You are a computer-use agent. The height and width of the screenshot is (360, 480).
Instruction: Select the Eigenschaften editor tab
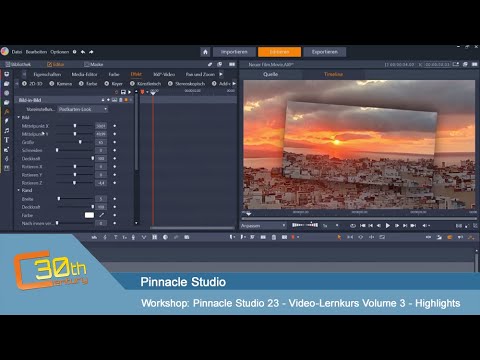click(x=47, y=74)
